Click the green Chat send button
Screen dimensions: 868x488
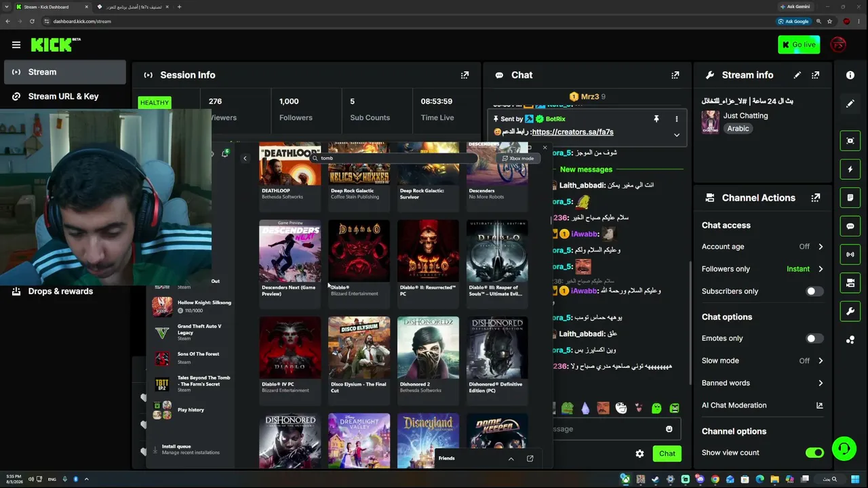(x=667, y=453)
